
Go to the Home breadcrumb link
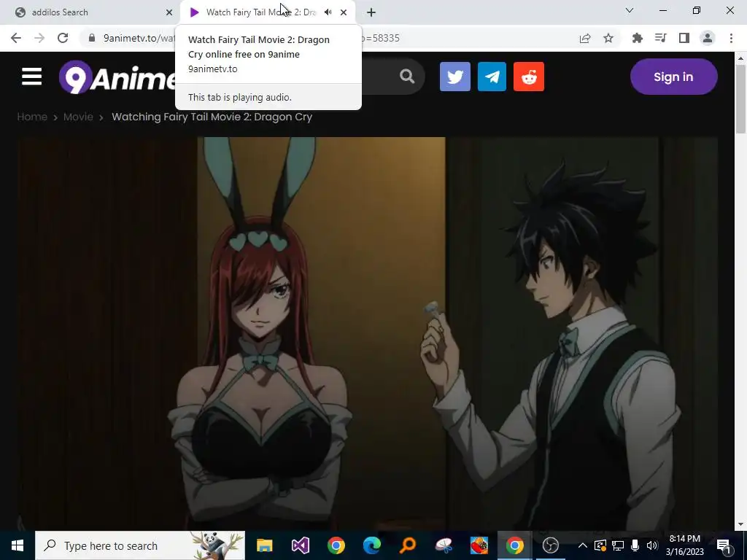point(32,117)
